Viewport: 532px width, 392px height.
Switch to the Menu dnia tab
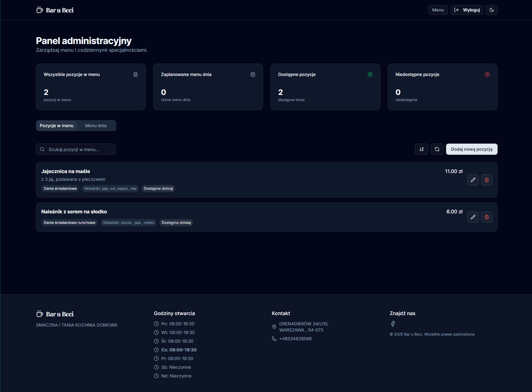(x=96, y=126)
